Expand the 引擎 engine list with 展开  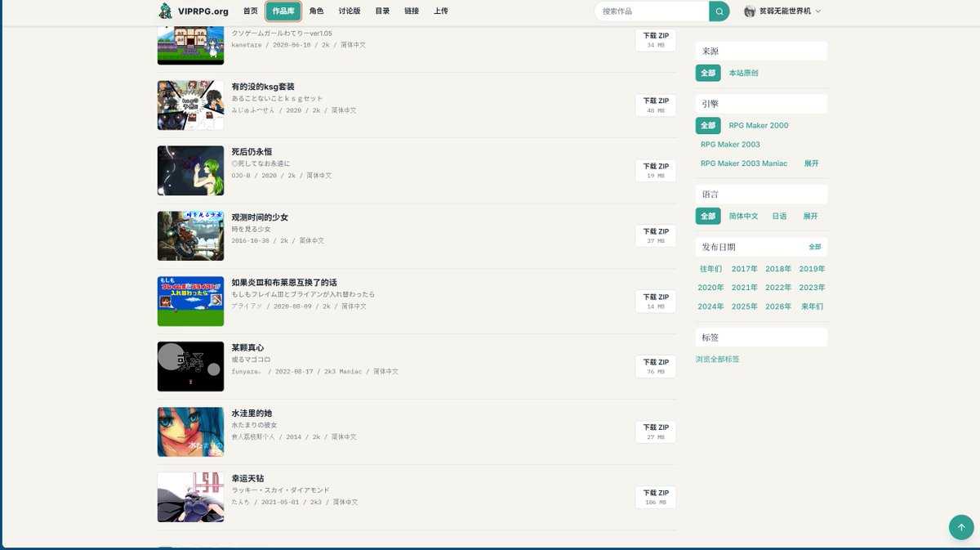point(811,163)
